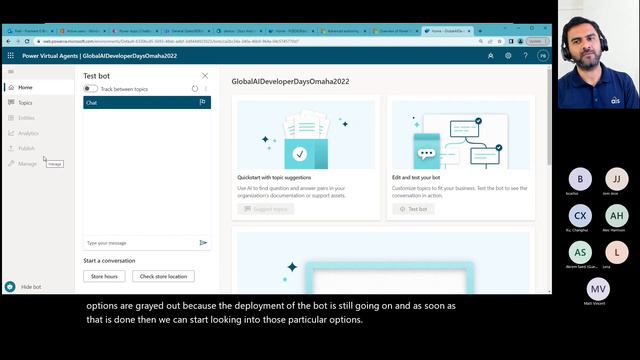The width and height of the screenshot is (640, 360).
Task: Select participant avatar B
Action: tap(580, 179)
